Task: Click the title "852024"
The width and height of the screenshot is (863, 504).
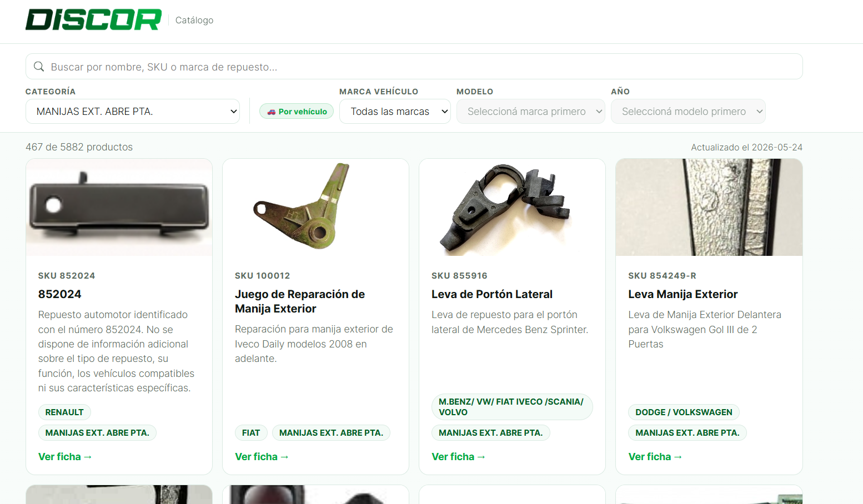Action: click(60, 294)
